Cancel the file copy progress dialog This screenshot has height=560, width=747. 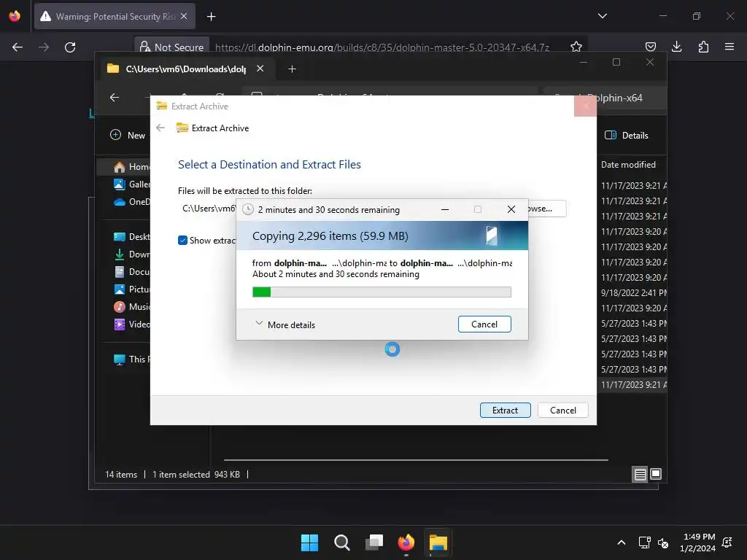(484, 324)
